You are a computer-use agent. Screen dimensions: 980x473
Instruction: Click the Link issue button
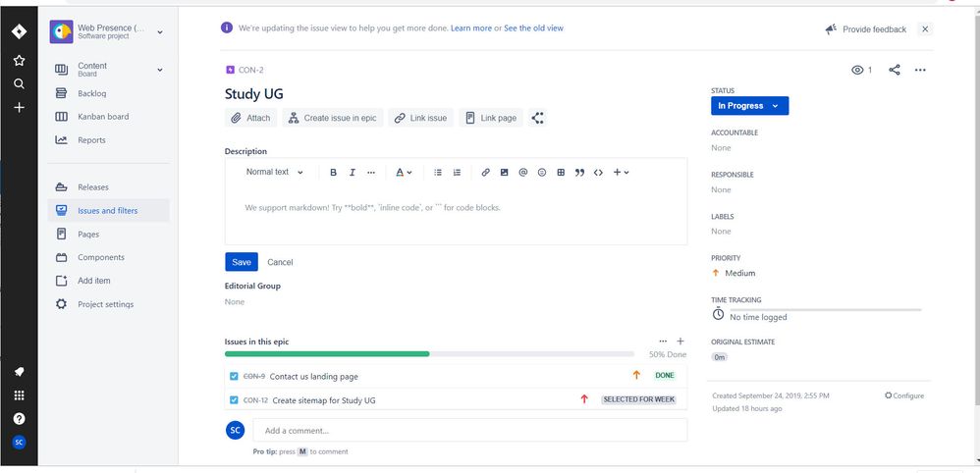point(420,118)
